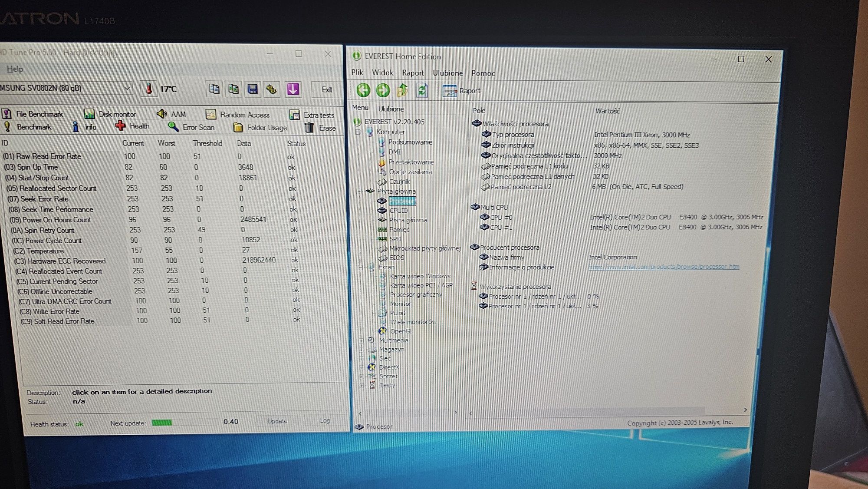Click the Next update progress bar
The height and width of the screenshot is (489, 868).
[184, 422]
